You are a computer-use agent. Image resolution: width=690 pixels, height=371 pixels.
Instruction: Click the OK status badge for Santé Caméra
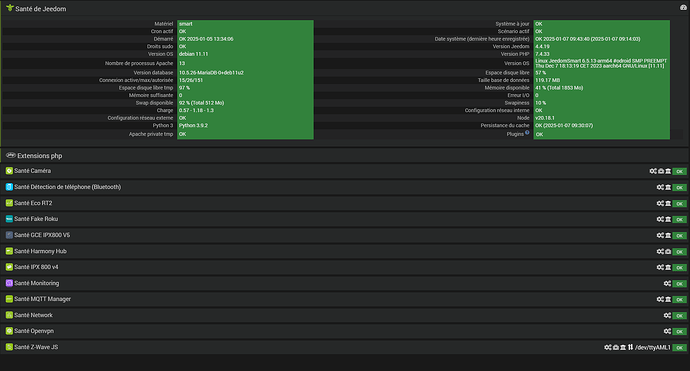pos(679,172)
